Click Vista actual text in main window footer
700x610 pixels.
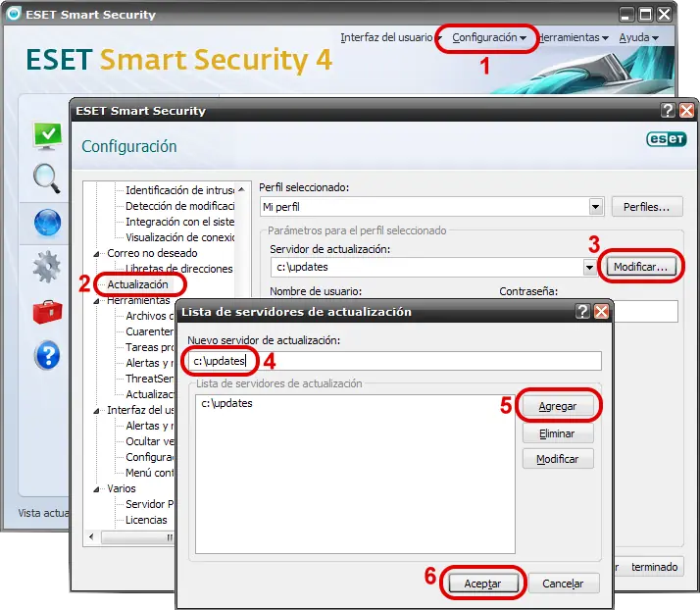[x=43, y=513]
